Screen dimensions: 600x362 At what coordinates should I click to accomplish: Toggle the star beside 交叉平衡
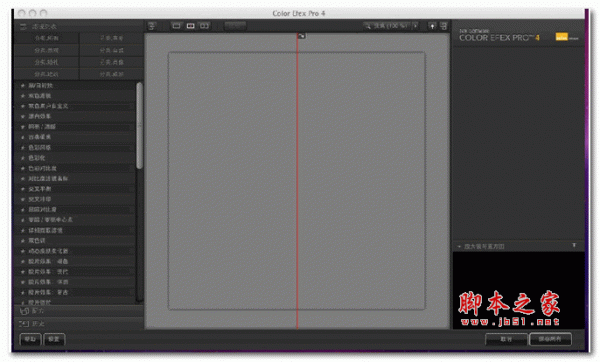click(x=23, y=189)
